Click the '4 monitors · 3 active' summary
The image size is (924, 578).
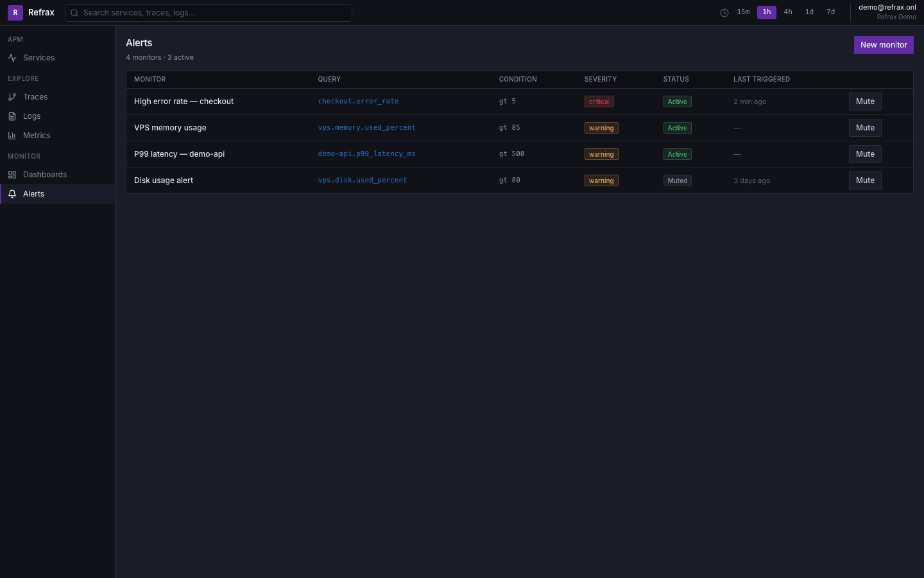click(x=160, y=57)
